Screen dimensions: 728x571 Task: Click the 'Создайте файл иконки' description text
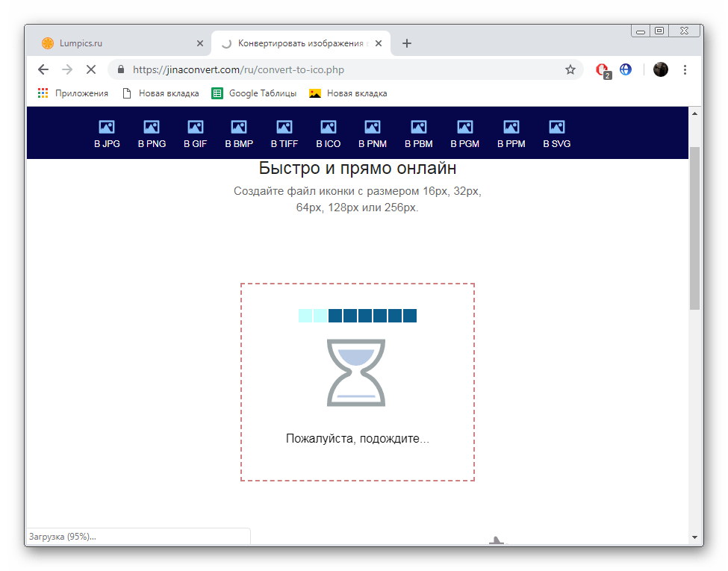(358, 199)
